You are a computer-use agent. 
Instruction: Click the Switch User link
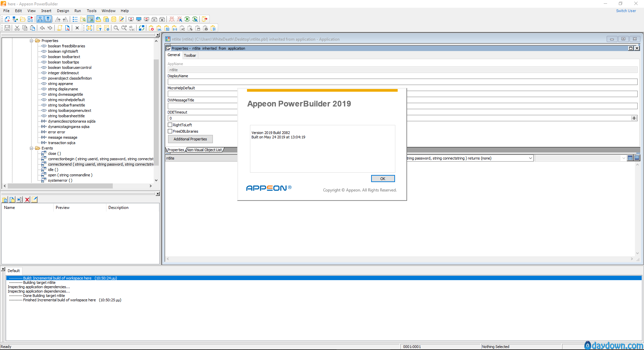(x=626, y=11)
